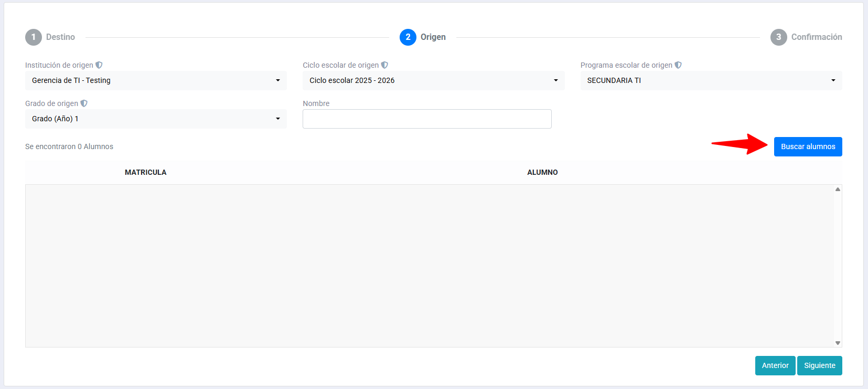This screenshot has width=868, height=389.
Task: Click the MATRICULA column header
Action: (145, 172)
